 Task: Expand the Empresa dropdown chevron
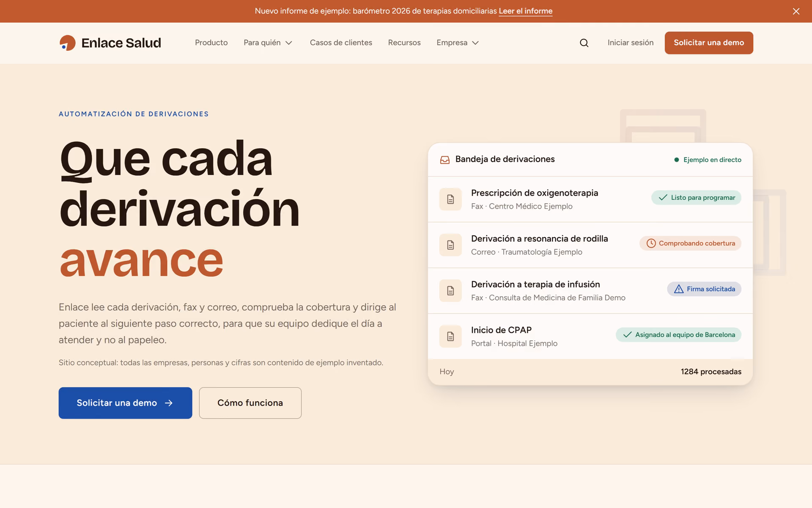click(x=475, y=43)
